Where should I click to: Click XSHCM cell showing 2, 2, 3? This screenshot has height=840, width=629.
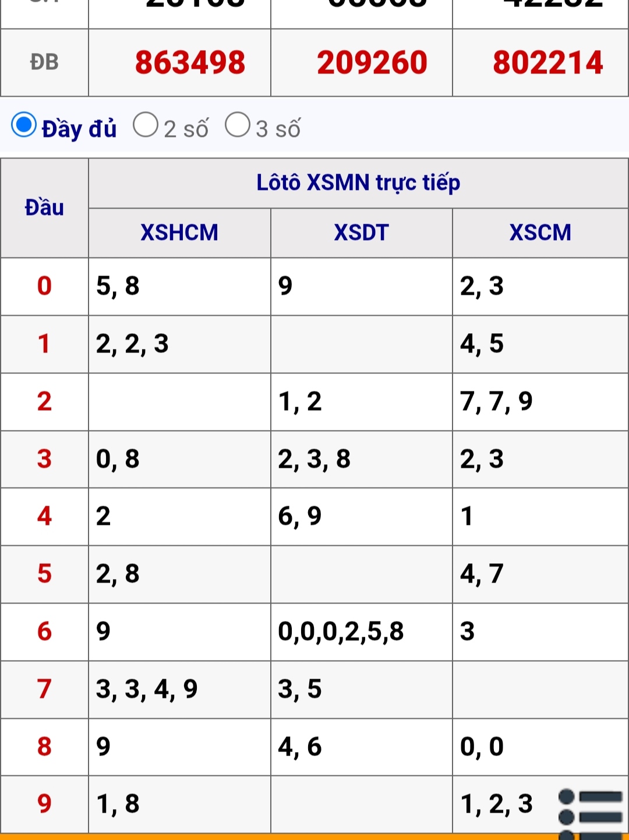tap(179, 344)
